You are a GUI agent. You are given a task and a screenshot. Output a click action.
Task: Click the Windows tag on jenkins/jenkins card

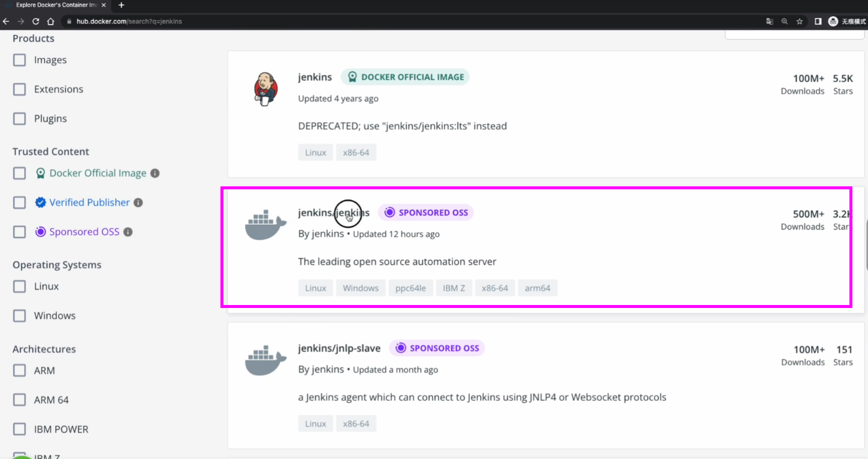361,288
